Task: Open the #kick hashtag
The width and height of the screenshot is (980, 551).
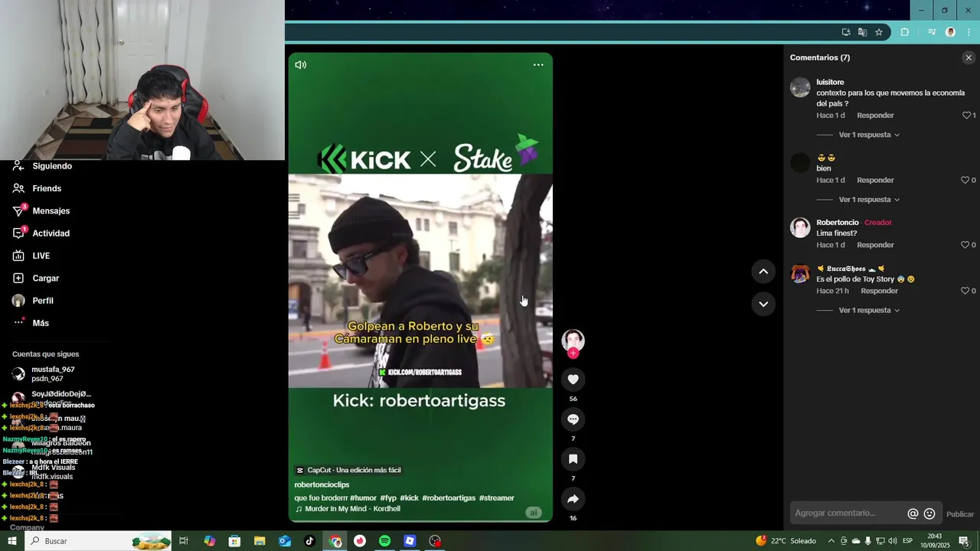Action: pos(409,498)
